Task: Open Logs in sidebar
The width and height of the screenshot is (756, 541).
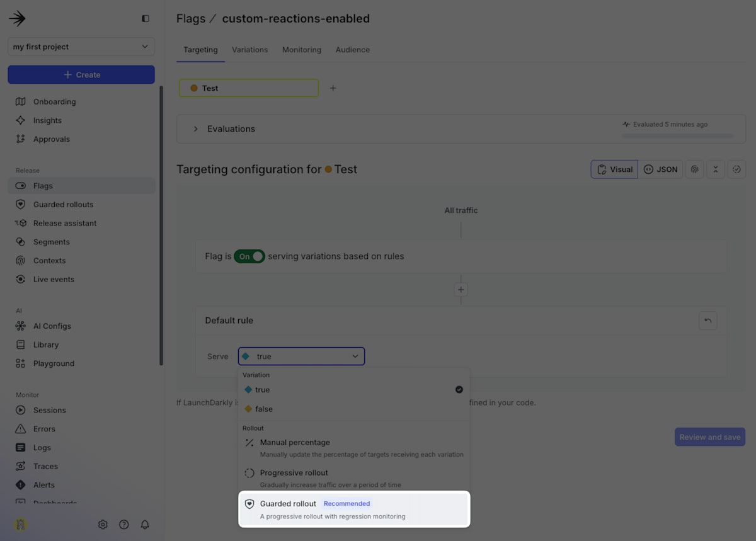Action: click(81, 448)
